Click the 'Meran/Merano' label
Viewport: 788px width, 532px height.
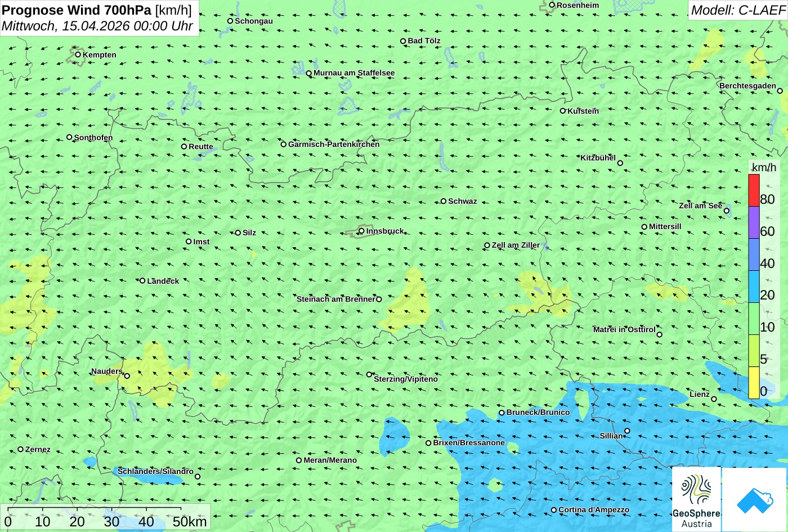[330, 460]
